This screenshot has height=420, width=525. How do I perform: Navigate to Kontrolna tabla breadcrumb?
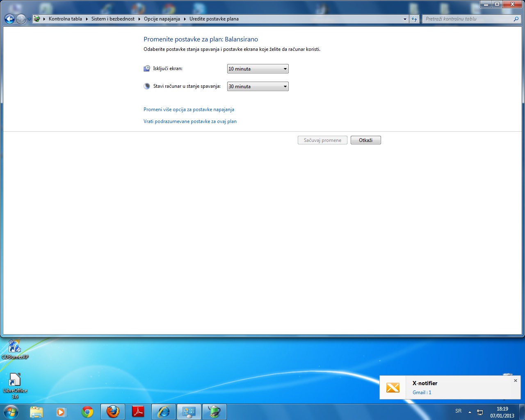[65, 19]
